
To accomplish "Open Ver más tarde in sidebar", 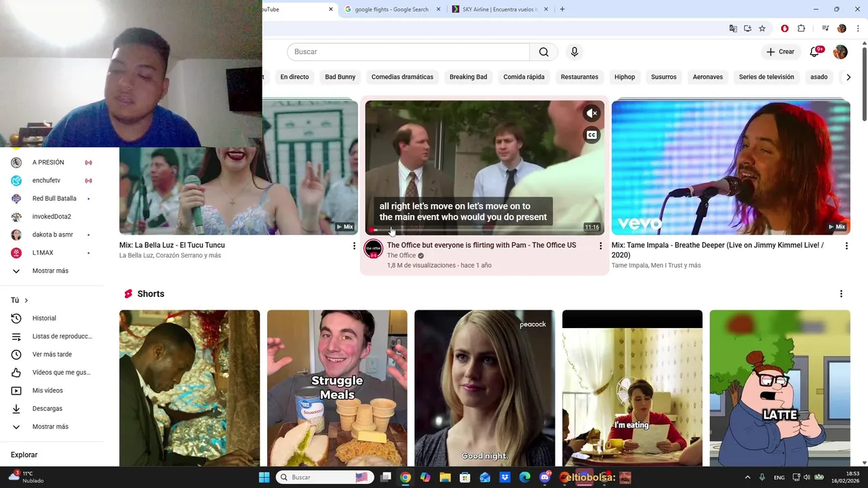I will pos(52,354).
